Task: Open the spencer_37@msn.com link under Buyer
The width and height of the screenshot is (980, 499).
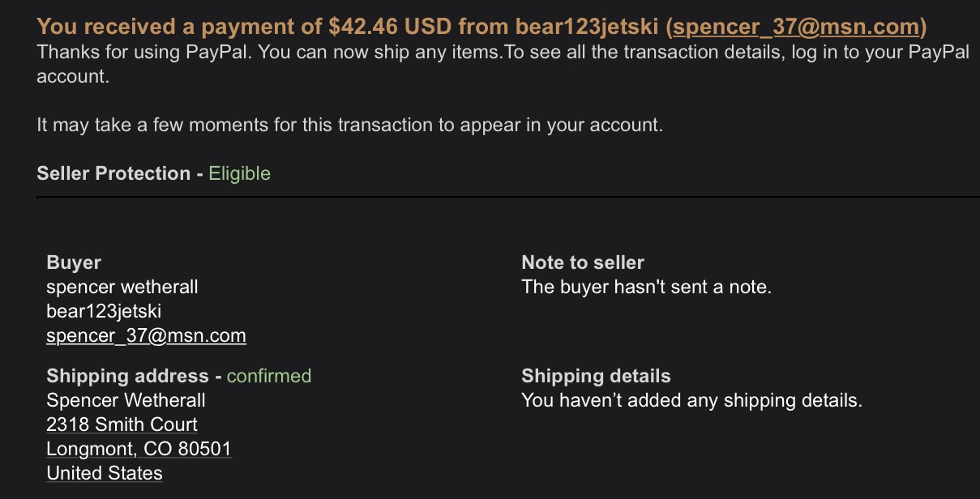Action: (x=146, y=335)
